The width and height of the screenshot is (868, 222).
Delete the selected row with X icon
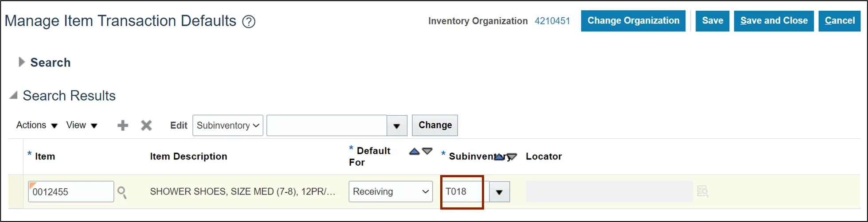coord(146,125)
